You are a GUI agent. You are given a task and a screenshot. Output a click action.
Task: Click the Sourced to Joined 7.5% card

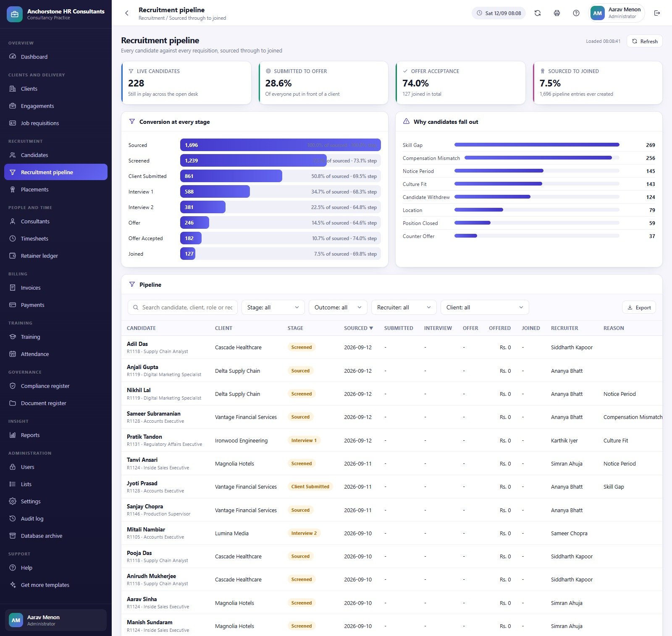pos(598,83)
